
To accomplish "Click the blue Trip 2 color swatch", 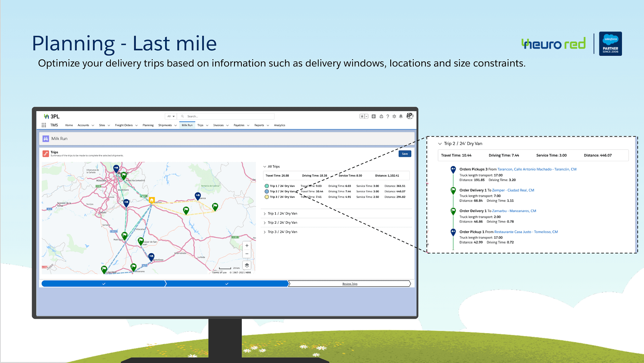I will 267,191.
